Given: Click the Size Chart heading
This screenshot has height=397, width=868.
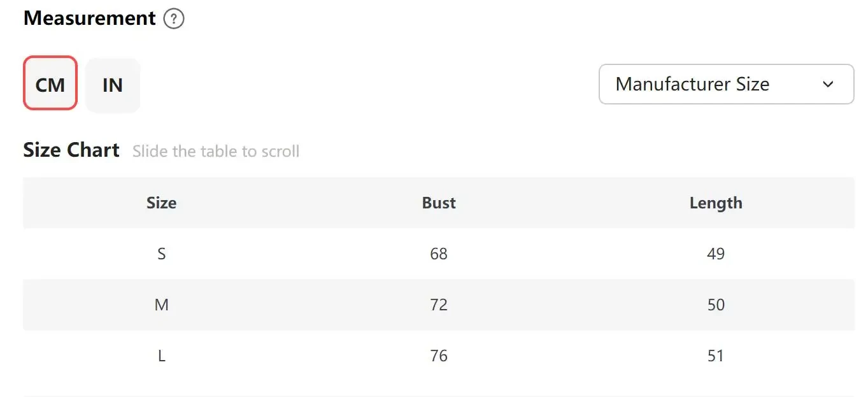Looking at the screenshot, I should click(71, 150).
